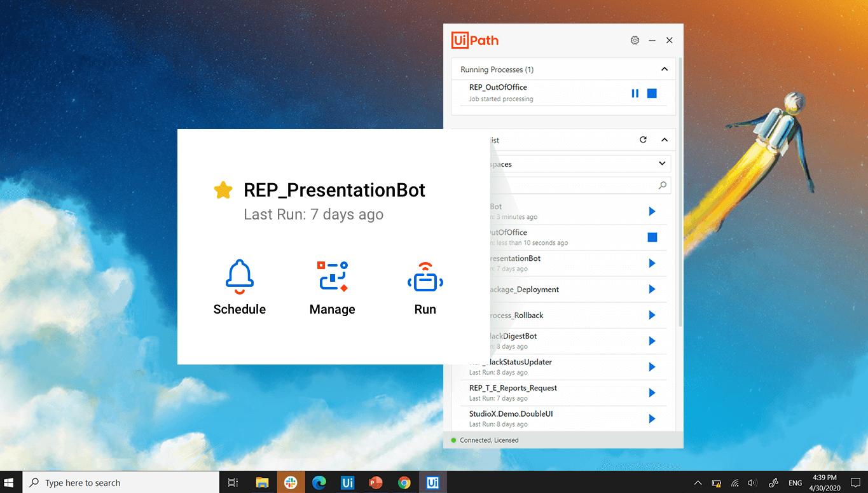Open Task View from the taskbar
The width and height of the screenshot is (868, 493).
pyautogui.click(x=233, y=483)
